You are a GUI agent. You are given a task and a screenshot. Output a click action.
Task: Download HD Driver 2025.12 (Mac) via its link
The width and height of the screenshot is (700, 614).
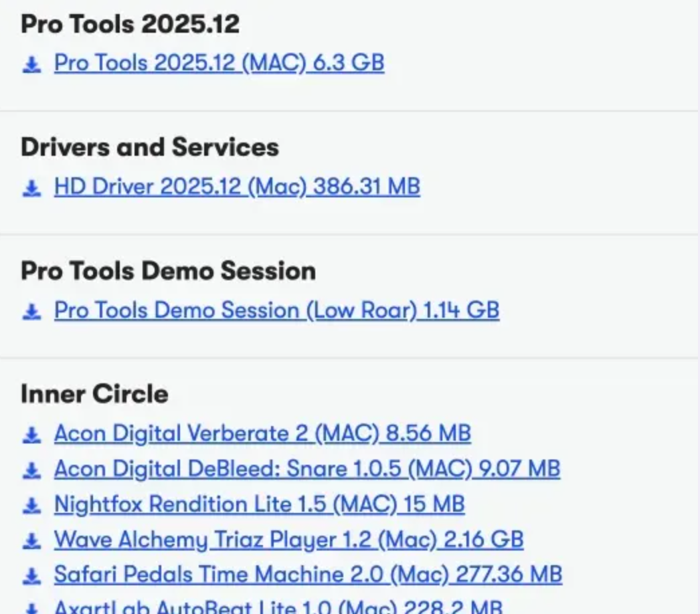pyautogui.click(x=237, y=187)
